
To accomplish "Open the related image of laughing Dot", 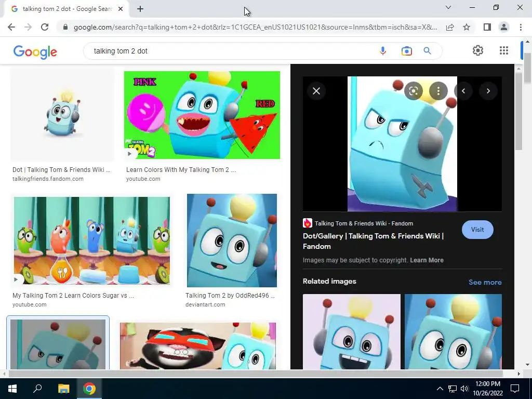I will coord(352,331).
